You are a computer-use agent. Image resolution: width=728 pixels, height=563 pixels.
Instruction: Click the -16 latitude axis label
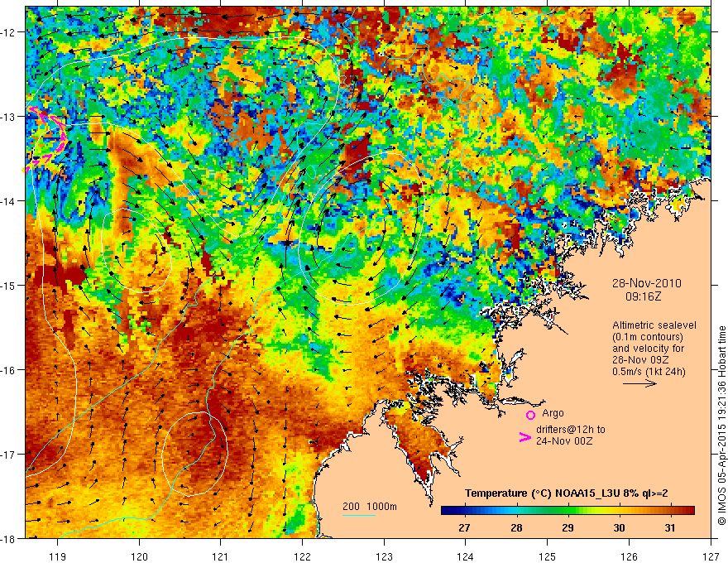tap(8, 370)
